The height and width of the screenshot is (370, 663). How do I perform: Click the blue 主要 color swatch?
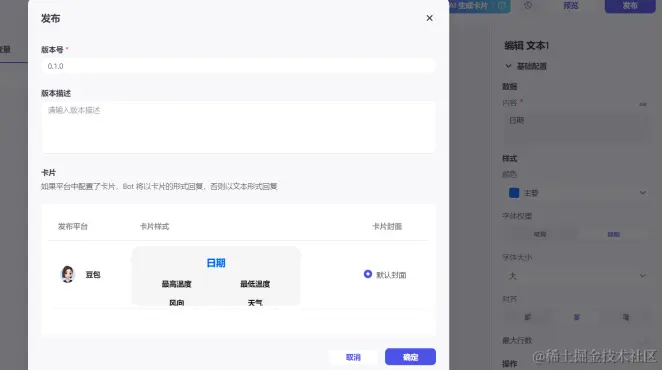click(514, 193)
